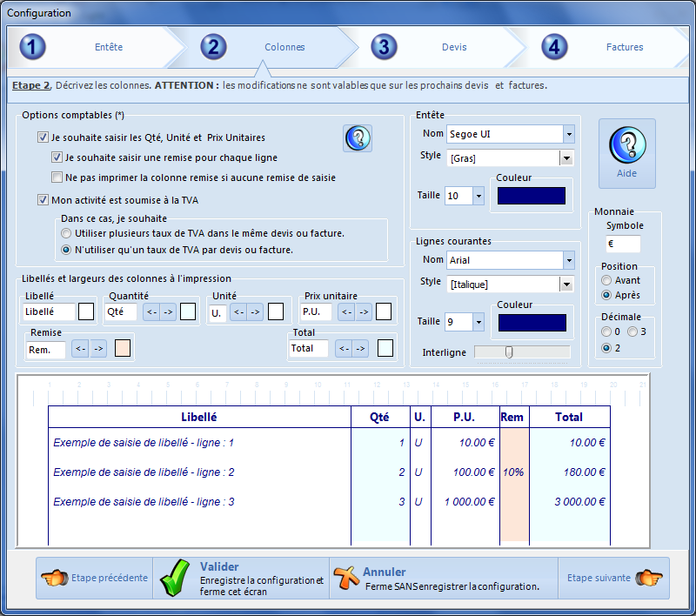Click the blue help question mark icon
Screen dimensions: 696x616
click(x=357, y=138)
